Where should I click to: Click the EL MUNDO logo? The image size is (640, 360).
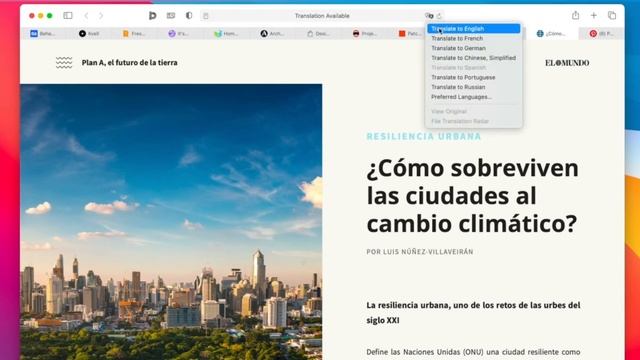(x=567, y=62)
